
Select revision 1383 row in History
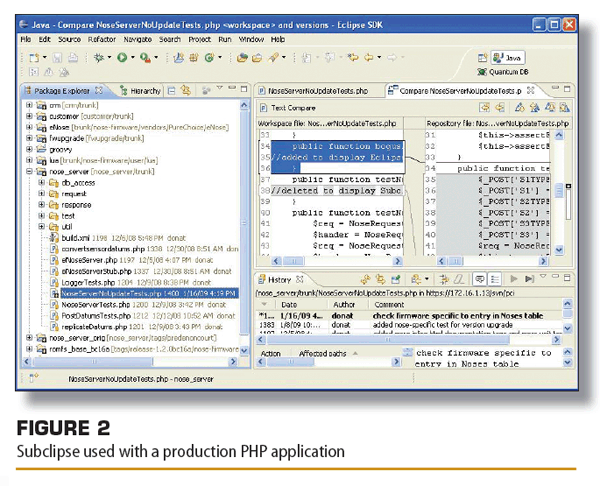[x=409, y=325]
